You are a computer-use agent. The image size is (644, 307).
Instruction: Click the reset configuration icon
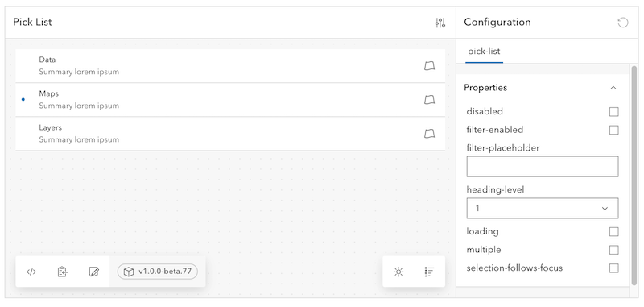(x=622, y=23)
